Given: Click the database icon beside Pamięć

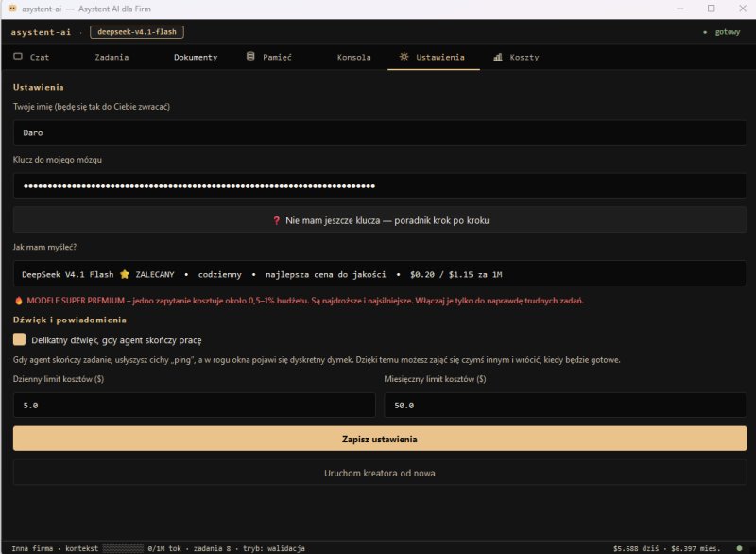Looking at the screenshot, I should (x=250, y=57).
